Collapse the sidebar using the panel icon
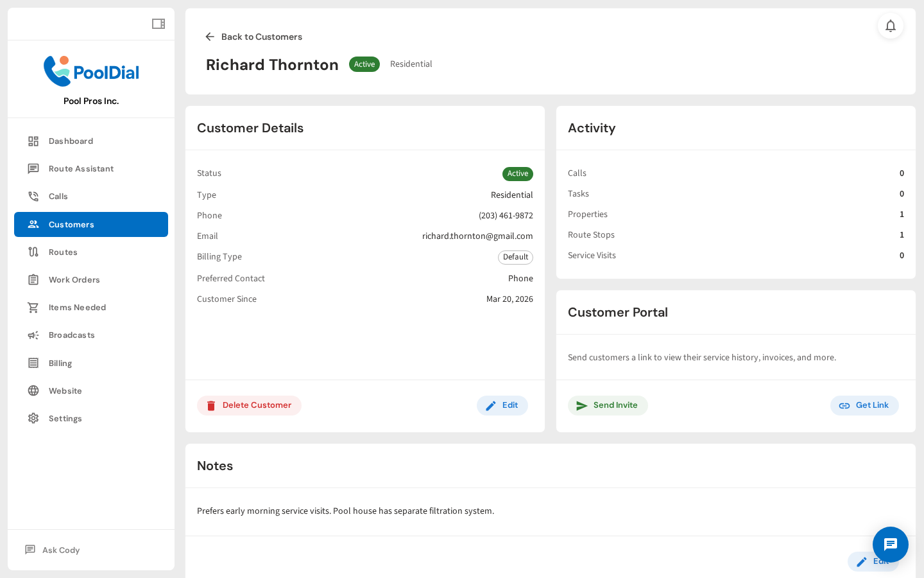This screenshot has height=578, width=924. pyautogui.click(x=158, y=23)
